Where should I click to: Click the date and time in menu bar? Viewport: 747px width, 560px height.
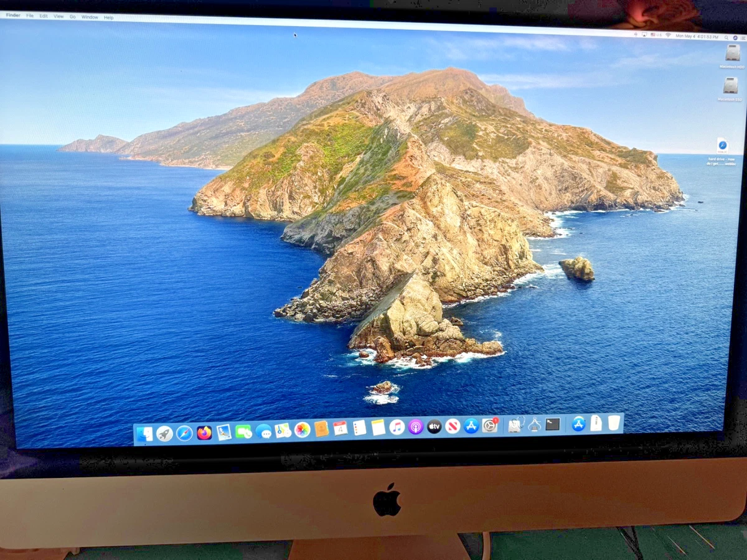[697, 36]
